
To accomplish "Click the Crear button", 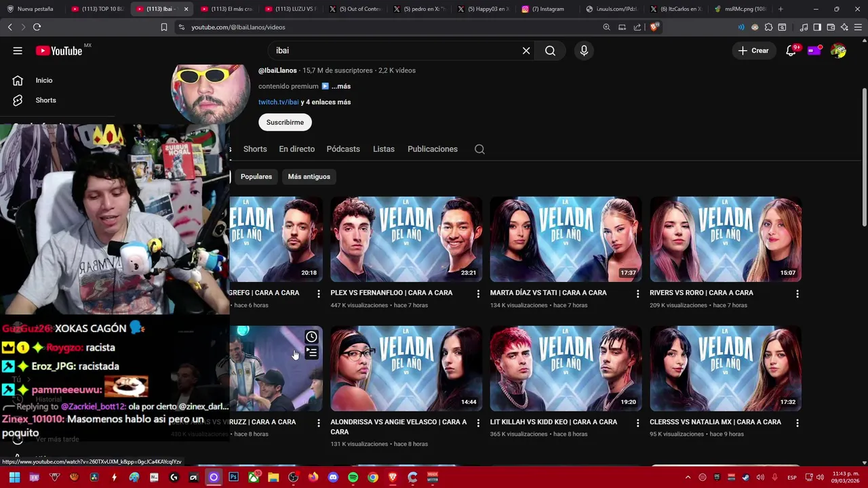I will (x=753, y=51).
